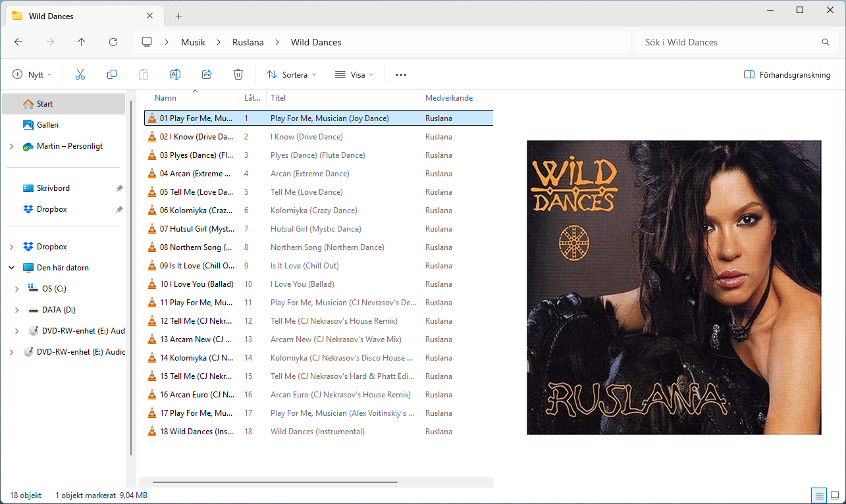Click the Share icon in toolbar
Screen dimensions: 846x504
click(x=207, y=74)
